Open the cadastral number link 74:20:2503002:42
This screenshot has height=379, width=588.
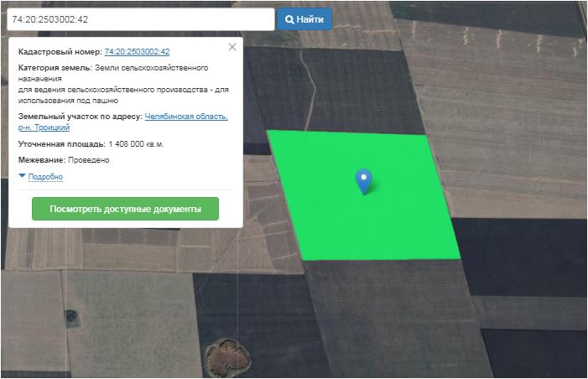click(x=137, y=52)
